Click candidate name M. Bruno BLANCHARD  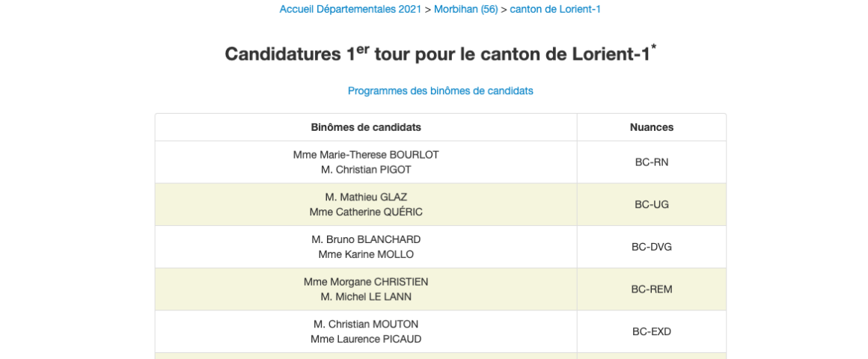[366, 239]
